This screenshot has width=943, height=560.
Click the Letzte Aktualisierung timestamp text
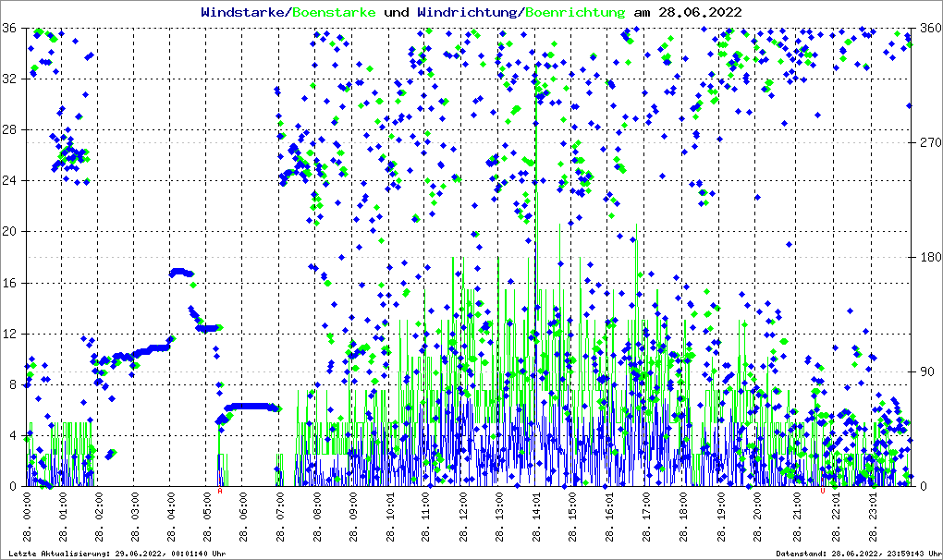click(116, 554)
